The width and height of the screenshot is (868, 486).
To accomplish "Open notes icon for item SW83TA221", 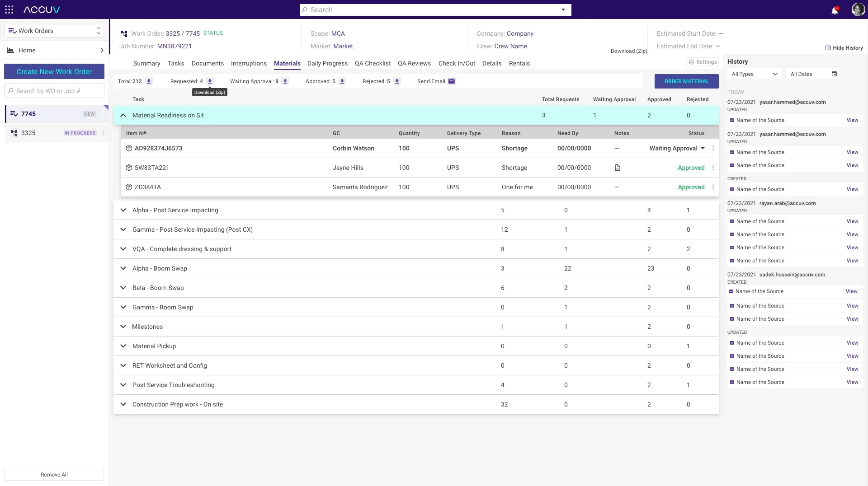I will click(x=618, y=168).
